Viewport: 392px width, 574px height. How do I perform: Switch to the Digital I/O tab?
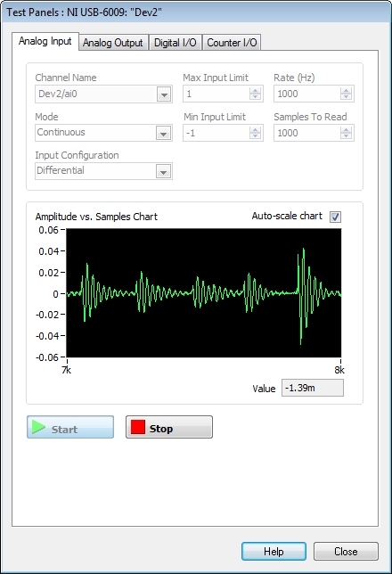(176, 43)
